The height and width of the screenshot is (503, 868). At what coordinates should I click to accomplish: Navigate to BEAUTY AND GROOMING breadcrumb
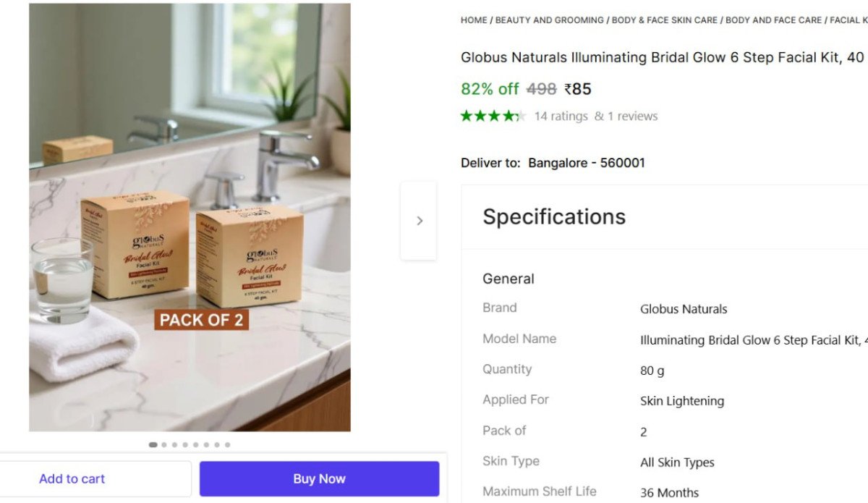pyautogui.click(x=549, y=20)
